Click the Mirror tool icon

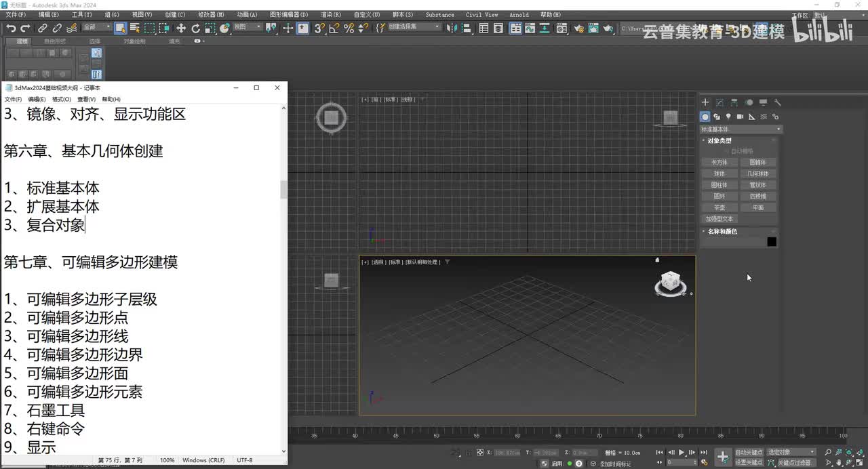pyautogui.click(x=454, y=28)
